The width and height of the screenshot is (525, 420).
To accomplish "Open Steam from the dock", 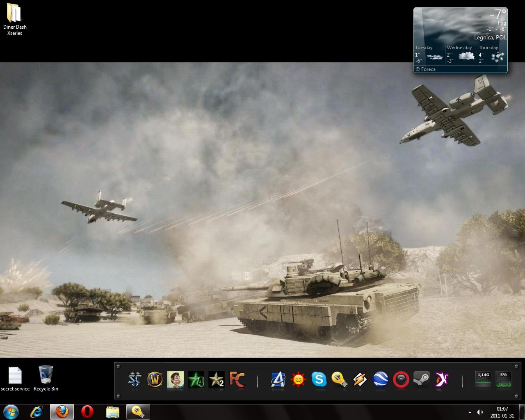I will click(422, 380).
